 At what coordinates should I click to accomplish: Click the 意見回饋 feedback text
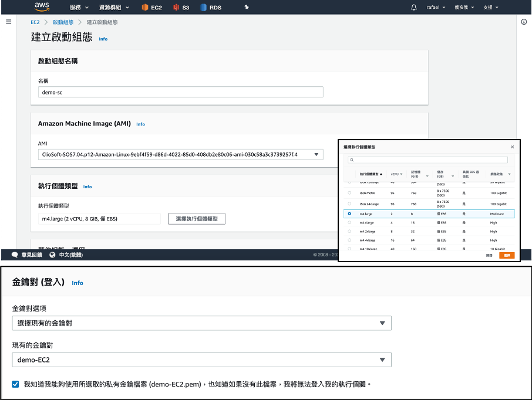(x=32, y=255)
